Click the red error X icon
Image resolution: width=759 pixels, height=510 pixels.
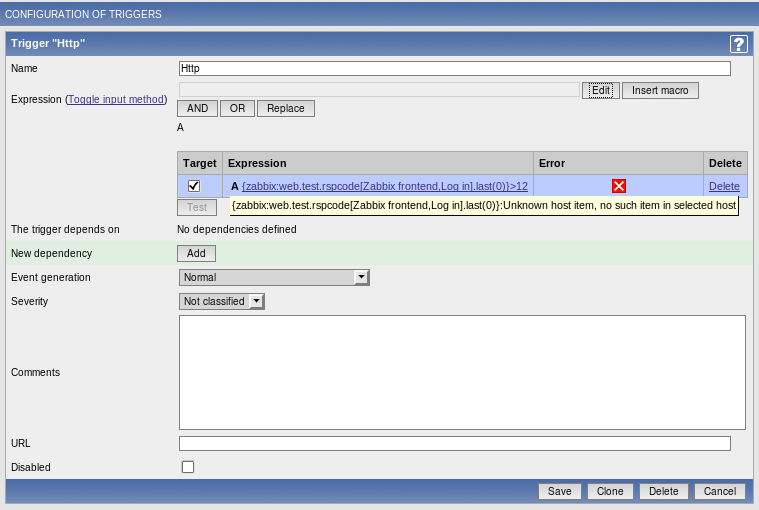[x=619, y=186]
